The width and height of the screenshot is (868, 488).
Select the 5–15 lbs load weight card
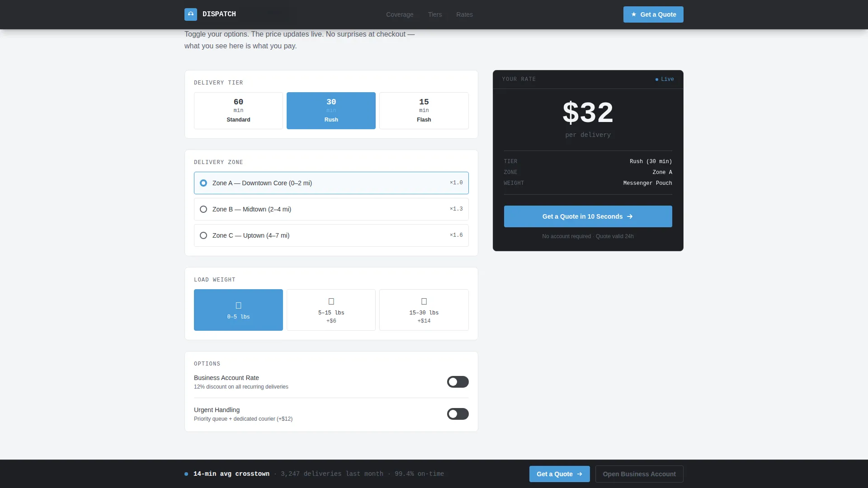(331, 310)
